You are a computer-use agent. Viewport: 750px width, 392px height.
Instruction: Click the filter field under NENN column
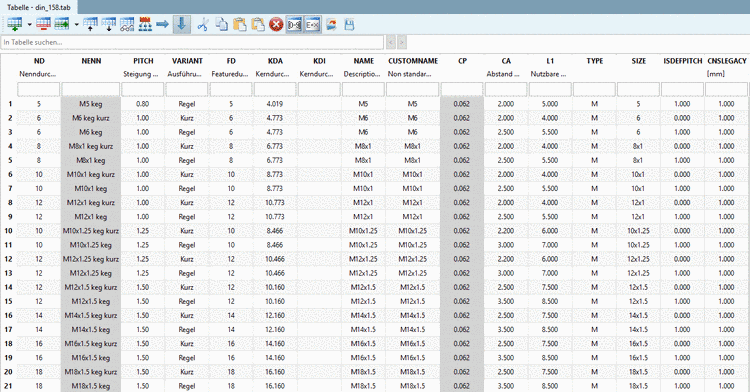tap(91, 89)
